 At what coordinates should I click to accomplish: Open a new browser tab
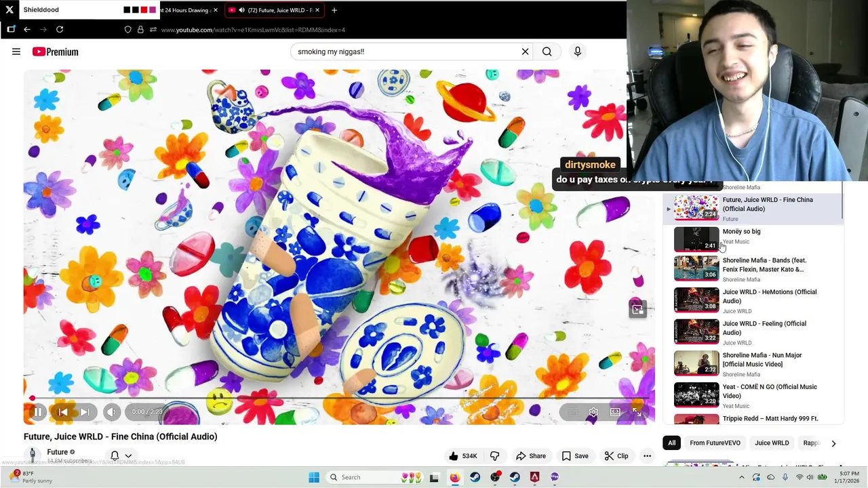tap(334, 10)
